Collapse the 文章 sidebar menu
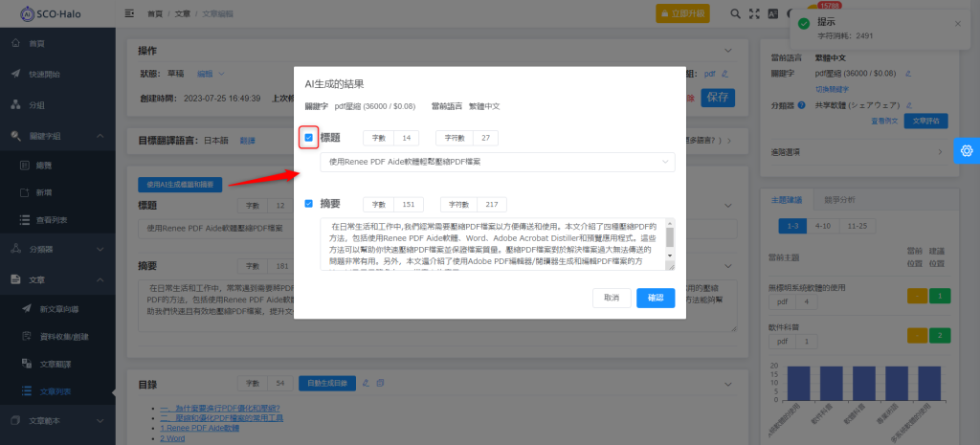The image size is (980, 445). [x=100, y=279]
